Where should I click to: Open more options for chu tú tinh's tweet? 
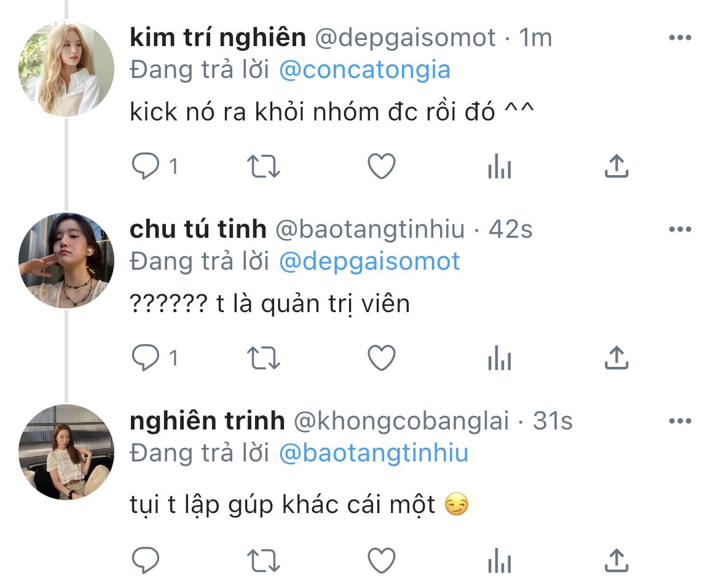coord(680,230)
